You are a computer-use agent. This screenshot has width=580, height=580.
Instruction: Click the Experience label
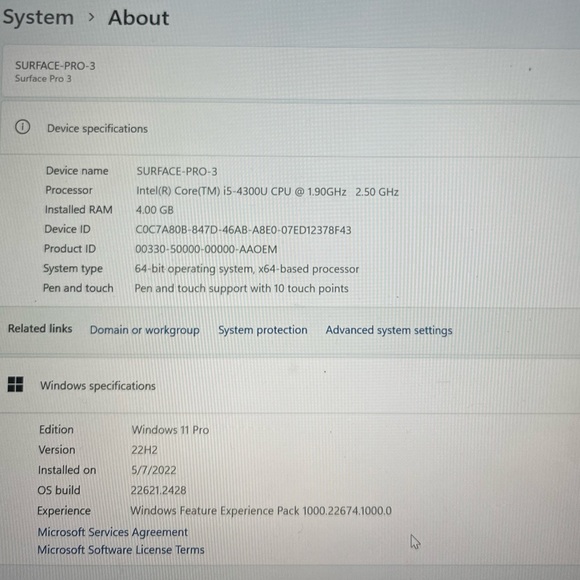(64, 511)
